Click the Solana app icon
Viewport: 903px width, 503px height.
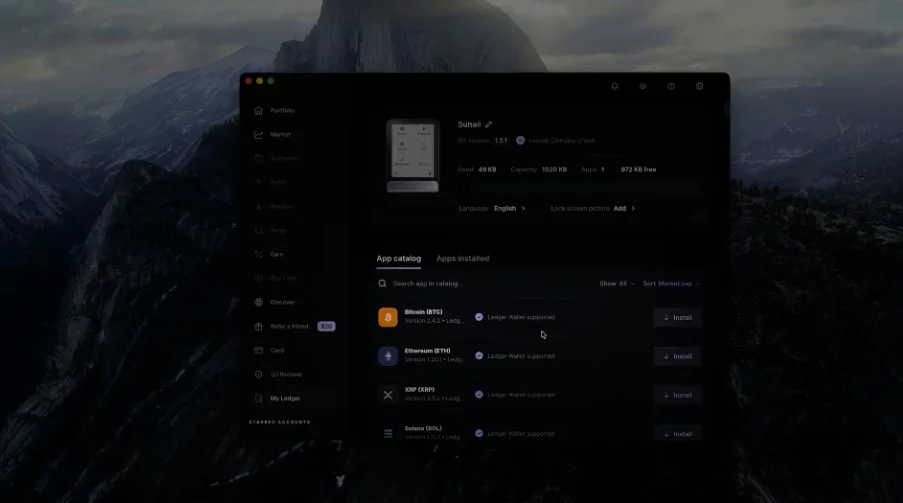tap(388, 433)
